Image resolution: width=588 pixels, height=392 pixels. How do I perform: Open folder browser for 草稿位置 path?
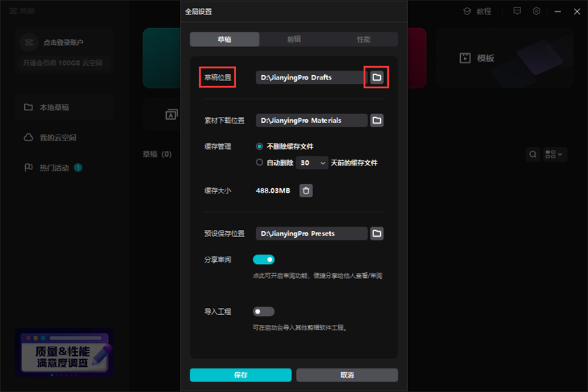pyautogui.click(x=376, y=77)
